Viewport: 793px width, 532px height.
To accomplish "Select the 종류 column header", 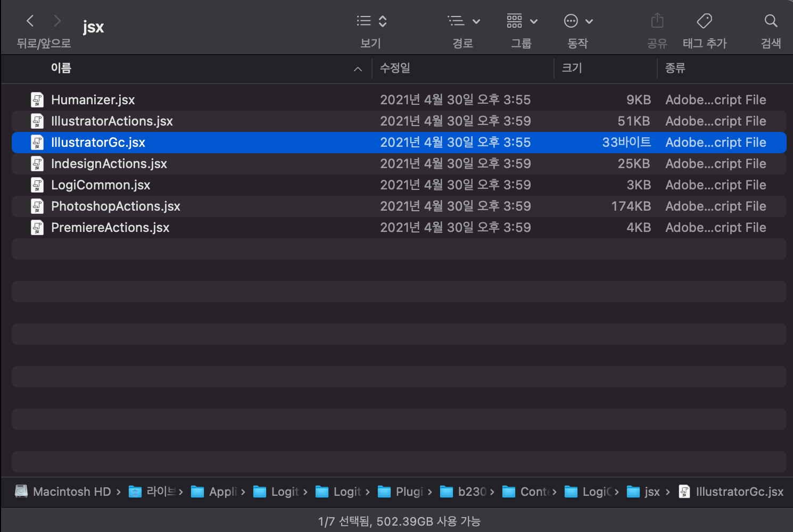I will [675, 69].
